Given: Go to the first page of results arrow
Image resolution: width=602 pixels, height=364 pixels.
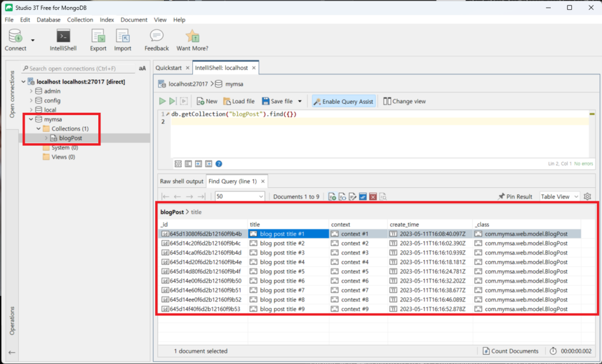Looking at the screenshot, I should pyautogui.click(x=165, y=196).
